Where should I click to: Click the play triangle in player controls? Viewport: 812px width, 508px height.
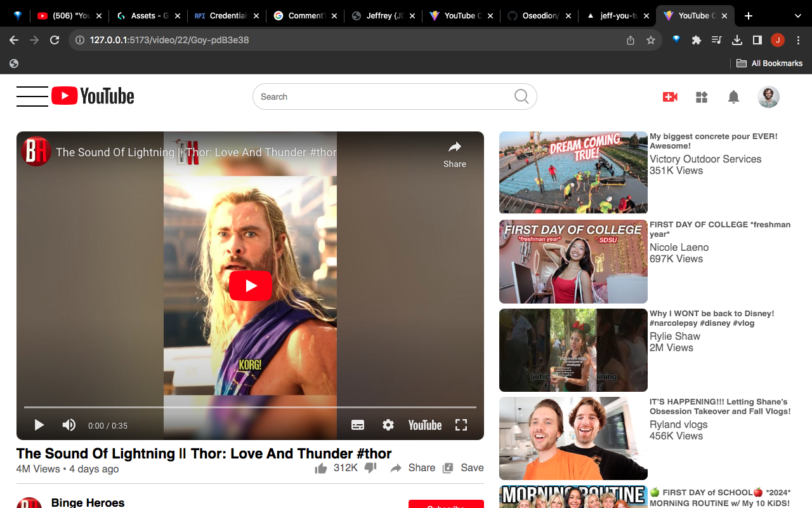pyautogui.click(x=39, y=425)
